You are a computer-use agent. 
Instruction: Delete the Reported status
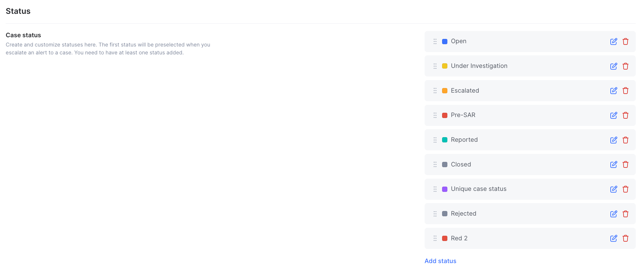626,140
